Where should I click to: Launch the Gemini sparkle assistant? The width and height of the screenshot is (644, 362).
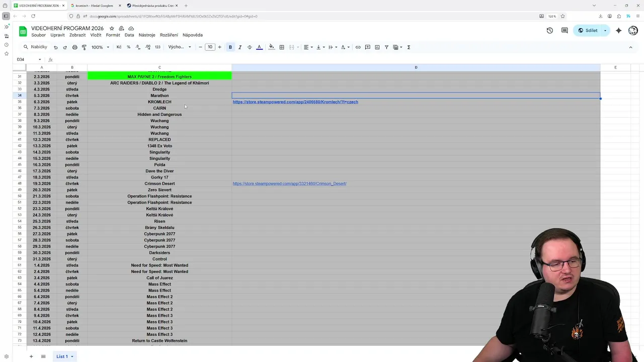point(619,30)
